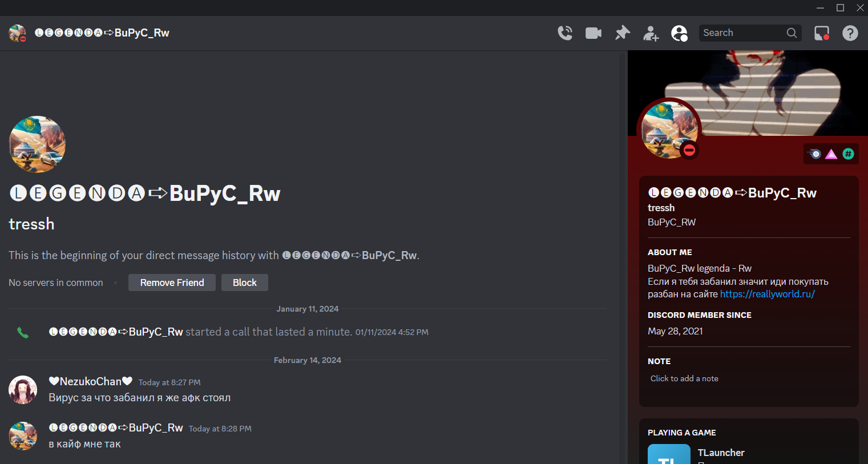Open pinned messages
The image size is (868, 464).
[x=622, y=33]
